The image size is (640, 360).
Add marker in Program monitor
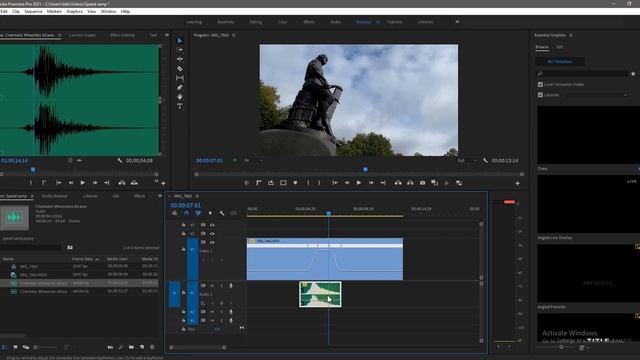pos(295,183)
